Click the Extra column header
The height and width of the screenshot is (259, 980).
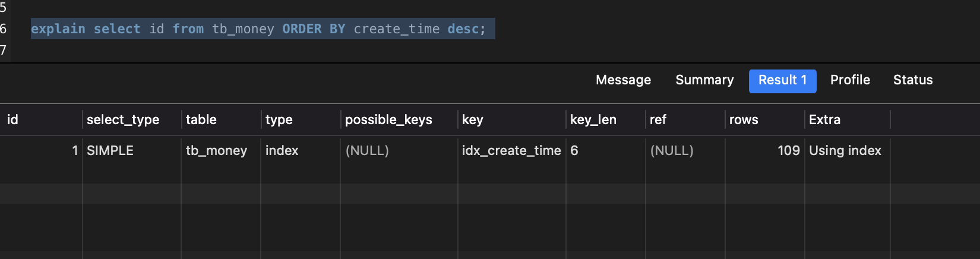pyautogui.click(x=824, y=120)
